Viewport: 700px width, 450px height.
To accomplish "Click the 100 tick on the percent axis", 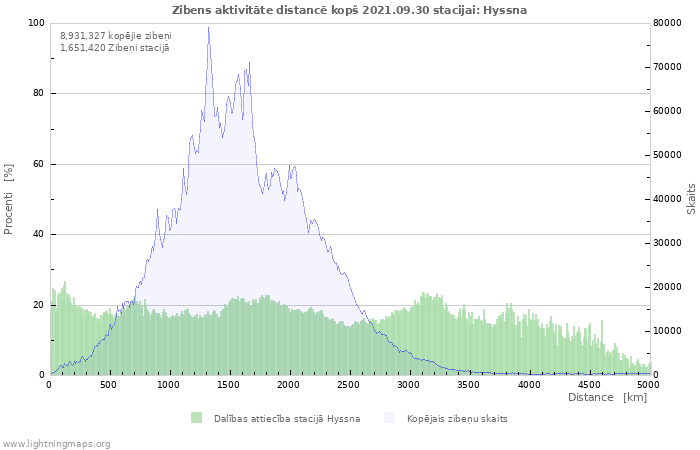I will click(x=36, y=23).
